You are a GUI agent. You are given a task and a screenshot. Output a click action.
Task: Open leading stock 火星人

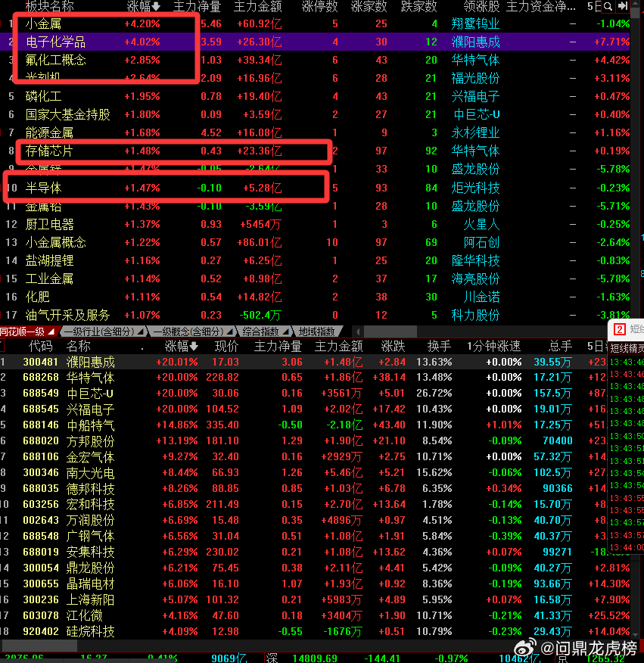click(x=481, y=224)
